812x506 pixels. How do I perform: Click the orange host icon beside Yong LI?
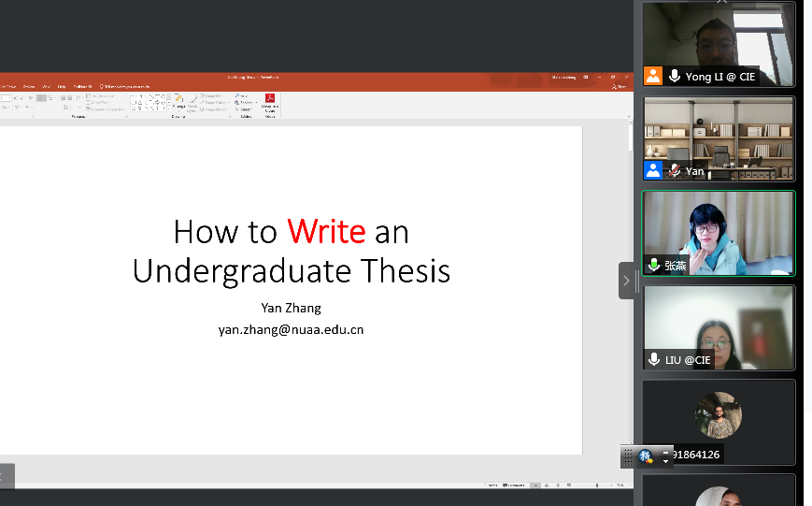click(653, 77)
